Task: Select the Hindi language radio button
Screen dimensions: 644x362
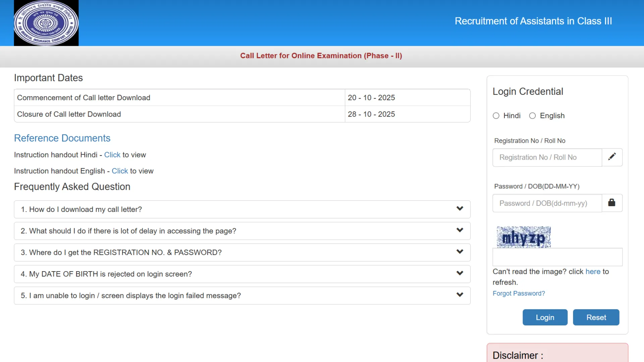Action: point(496,116)
